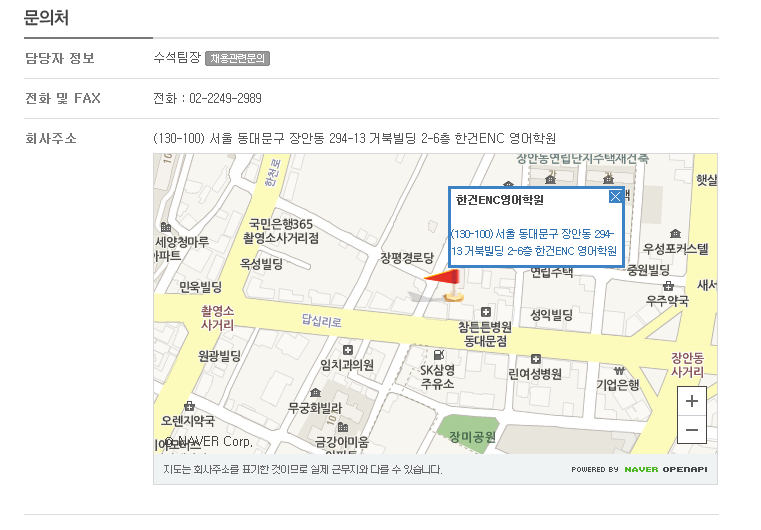This screenshot has width=761, height=530.
Task: Click the 장안동 사거리 intersection label
Action: [x=687, y=365]
